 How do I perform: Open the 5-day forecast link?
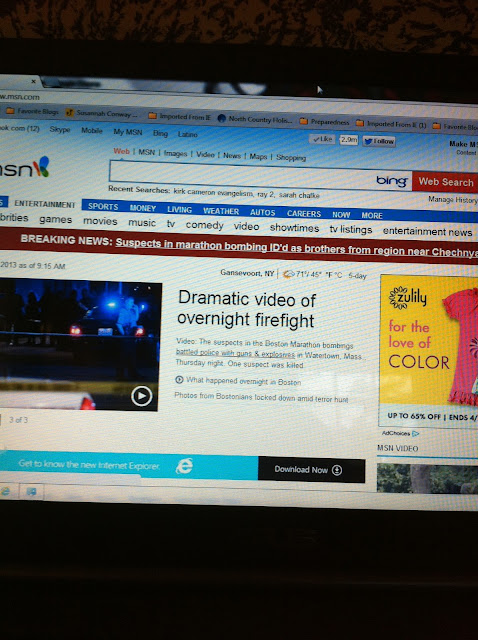click(x=357, y=276)
